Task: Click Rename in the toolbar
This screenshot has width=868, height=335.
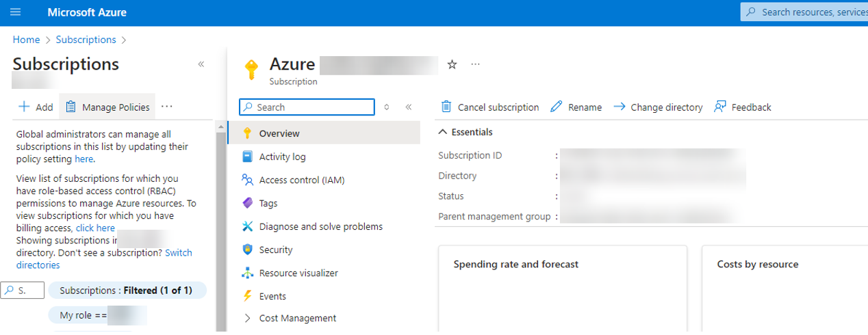Action: pyautogui.click(x=576, y=107)
